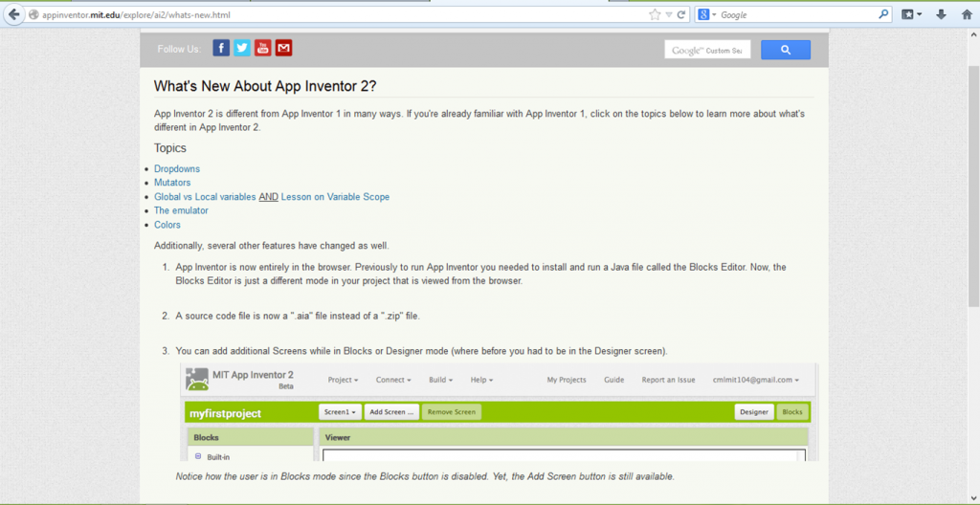Viewport: 980px width, 505px height.
Task: Open the bookmarks menu dropdown arrow
Action: [920, 14]
